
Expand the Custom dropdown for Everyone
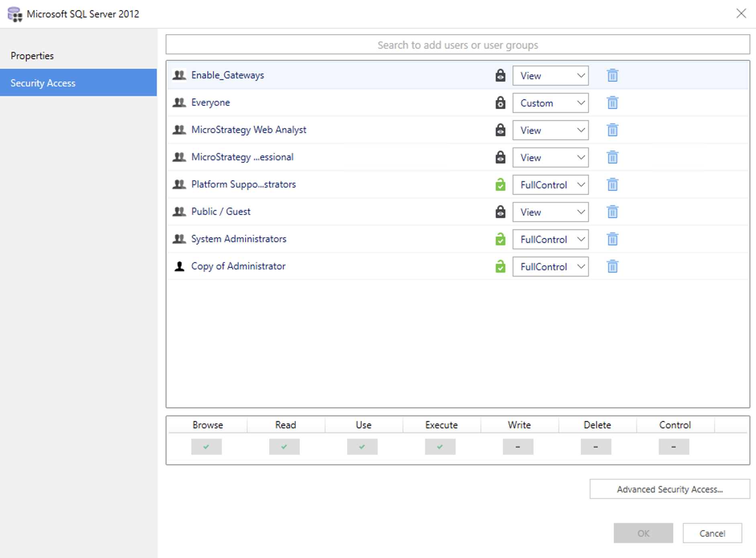pos(550,103)
